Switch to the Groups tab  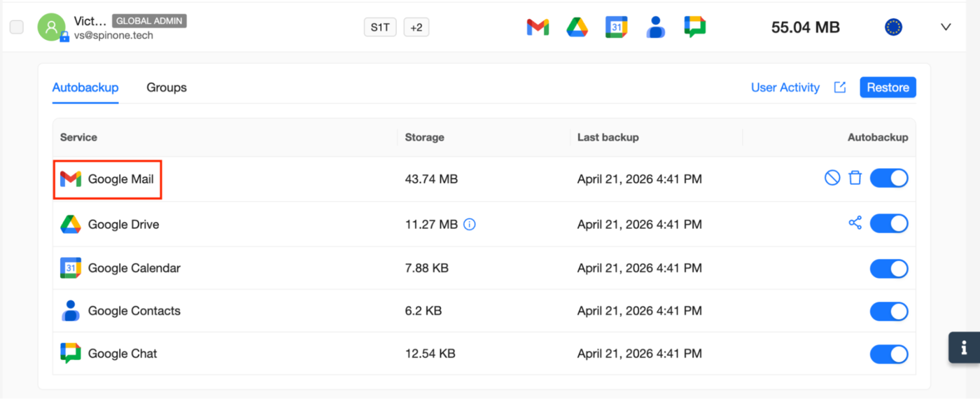[167, 87]
